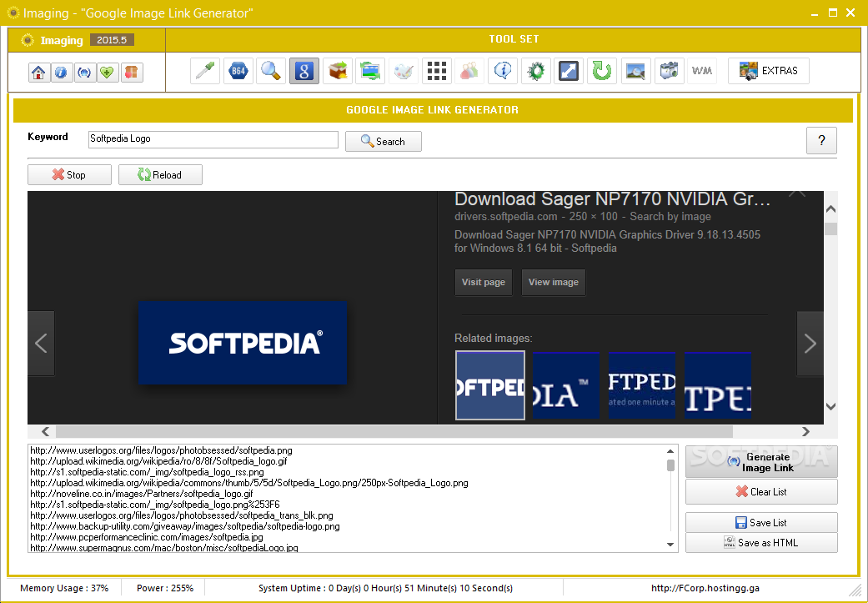Open the picture with magnifier tool
Image resolution: width=868 pixels, height=603 pixels.
(635, 71)
